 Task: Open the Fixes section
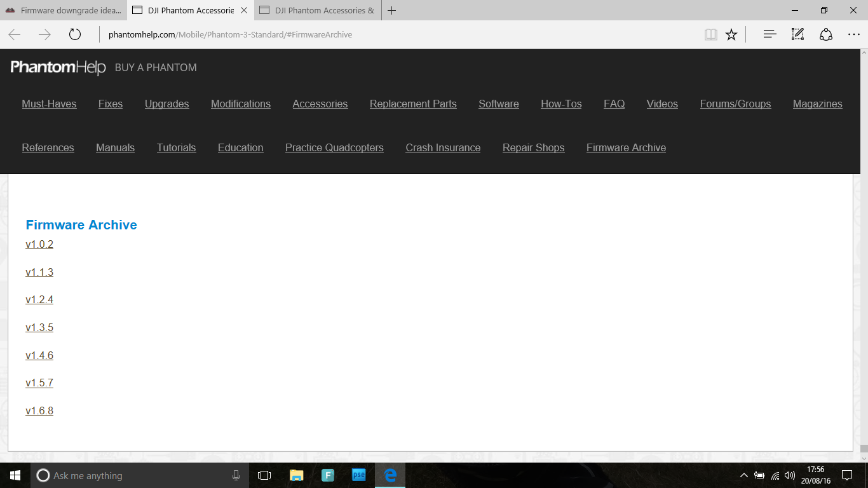point(111,104)
